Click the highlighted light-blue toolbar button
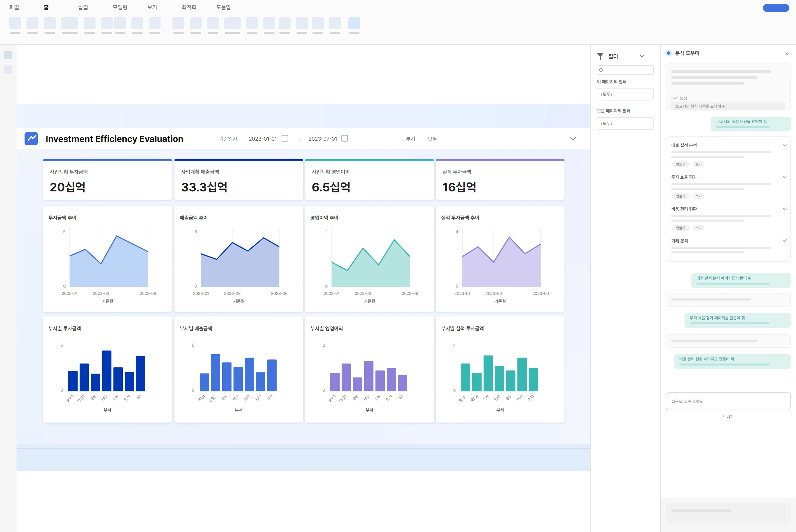Screen dimensions: 796x532 (354, 24)
